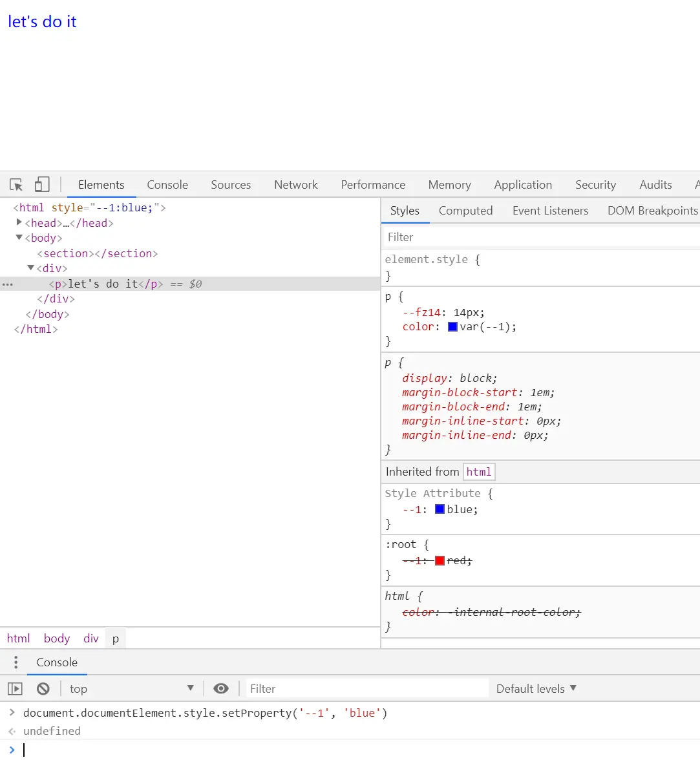Select the closing /div tag row

(56, 299)
